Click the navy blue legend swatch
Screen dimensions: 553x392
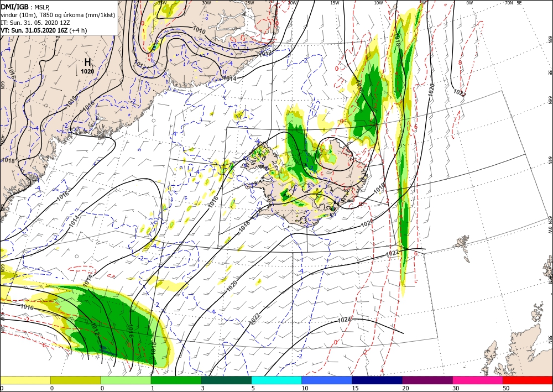(x=377, y=380)
